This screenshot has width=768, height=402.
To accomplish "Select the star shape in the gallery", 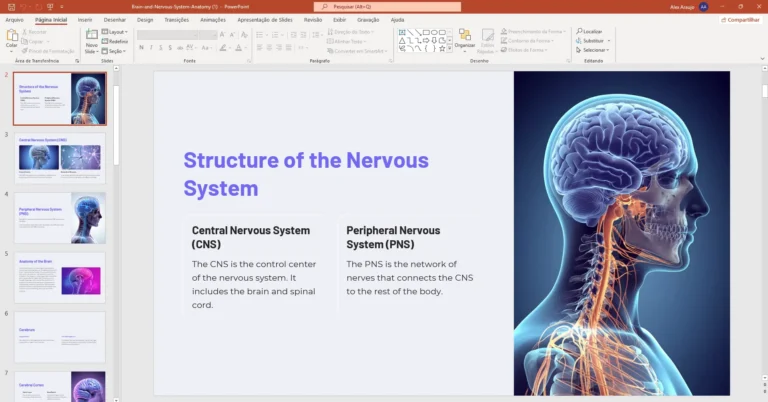I will [x=442, y=48].
